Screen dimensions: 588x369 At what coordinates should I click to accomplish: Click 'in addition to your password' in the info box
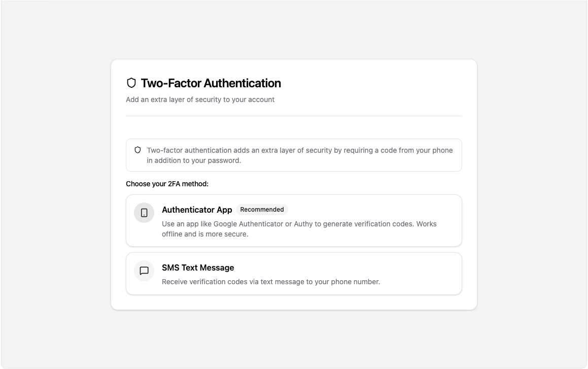(194, 160)
